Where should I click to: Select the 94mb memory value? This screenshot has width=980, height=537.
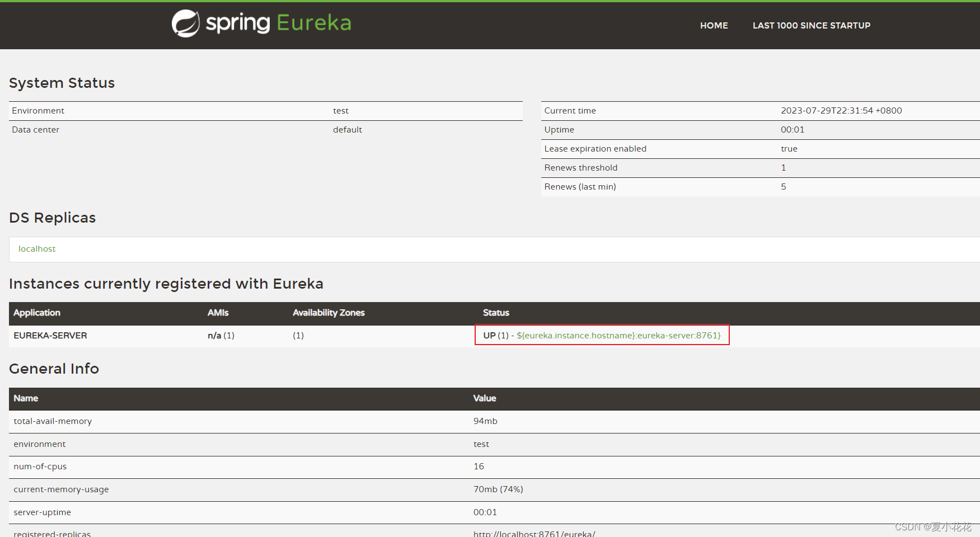click(485, 421)
